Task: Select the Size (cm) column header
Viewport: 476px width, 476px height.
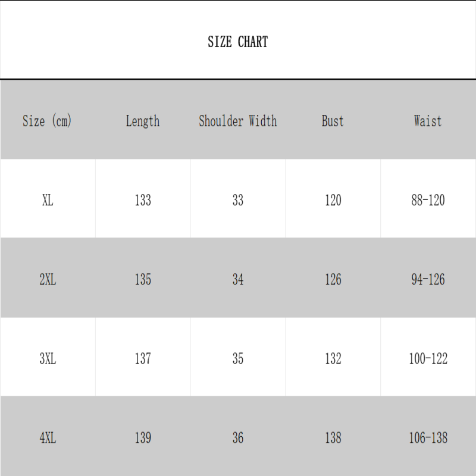Action: pos(47,121)
